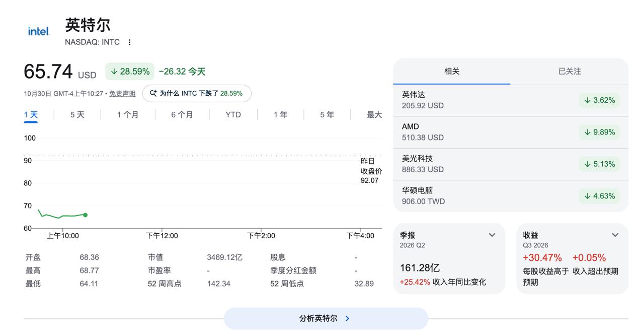Click the 美光科技 5.13% change badge
The width and height of the screenshot is (644, 336).
(599, 164)
